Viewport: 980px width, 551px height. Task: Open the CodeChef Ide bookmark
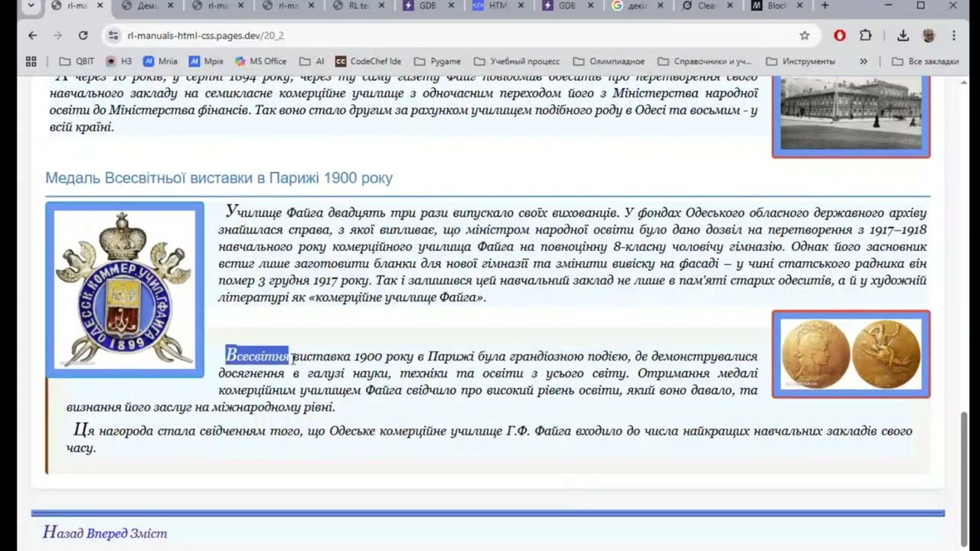368,61
